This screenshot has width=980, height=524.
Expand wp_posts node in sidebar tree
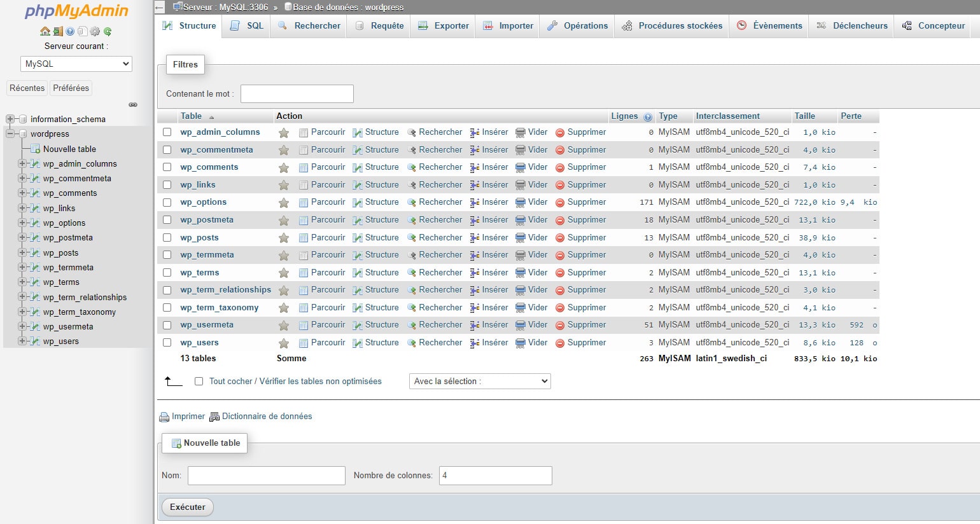(22, 252)
